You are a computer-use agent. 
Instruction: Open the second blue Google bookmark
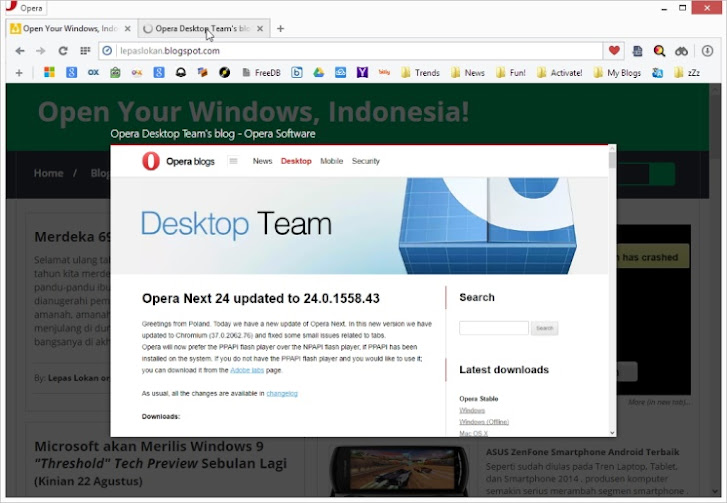coord(159,72)
